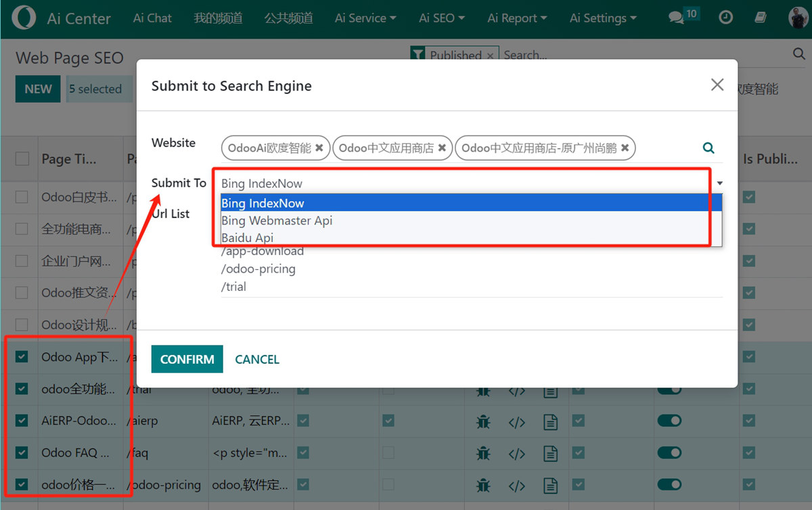Image resolution: width=812 pixels, height=510 pixels.
Task: Toggle the select-all checkbox in the table header
Action: point(22,159)
